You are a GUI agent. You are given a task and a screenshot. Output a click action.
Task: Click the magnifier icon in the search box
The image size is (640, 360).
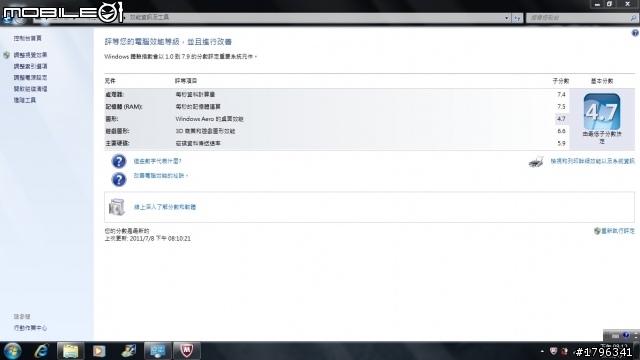(x=633, y=18)
